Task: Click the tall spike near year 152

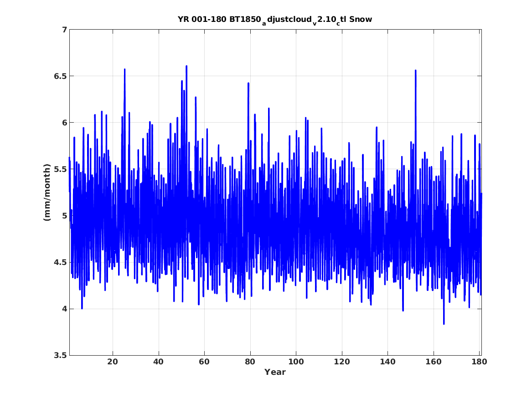Action: pyautogui.click(x=416, y=71)
